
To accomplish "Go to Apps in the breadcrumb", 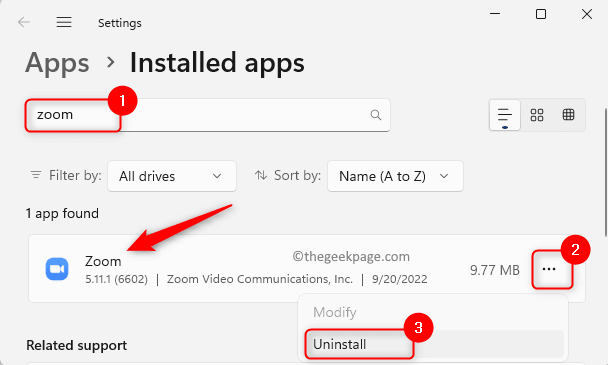I will 57,63.
